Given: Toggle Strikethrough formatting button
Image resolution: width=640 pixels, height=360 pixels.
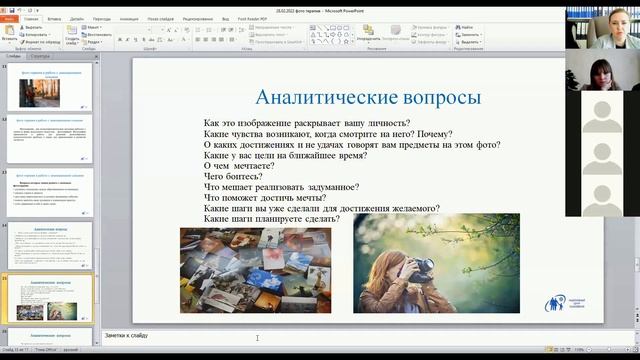Looking at the screenshot, I should pos(151,40).
